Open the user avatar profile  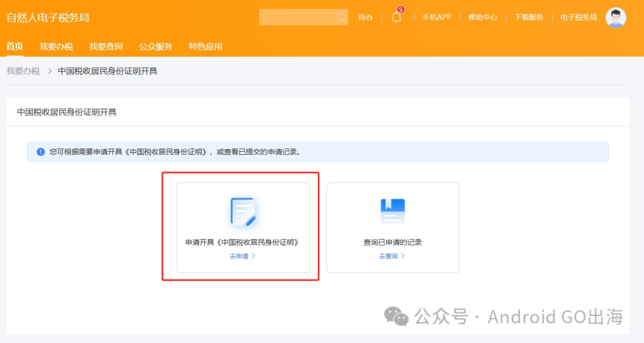[616, 17]
